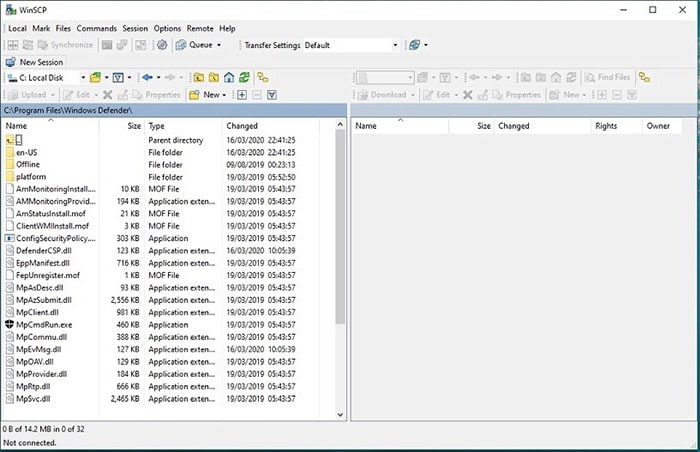Viewport: 700px width, 452px height.
Task: Click the local panel Refresh icon
Action: 244,78
